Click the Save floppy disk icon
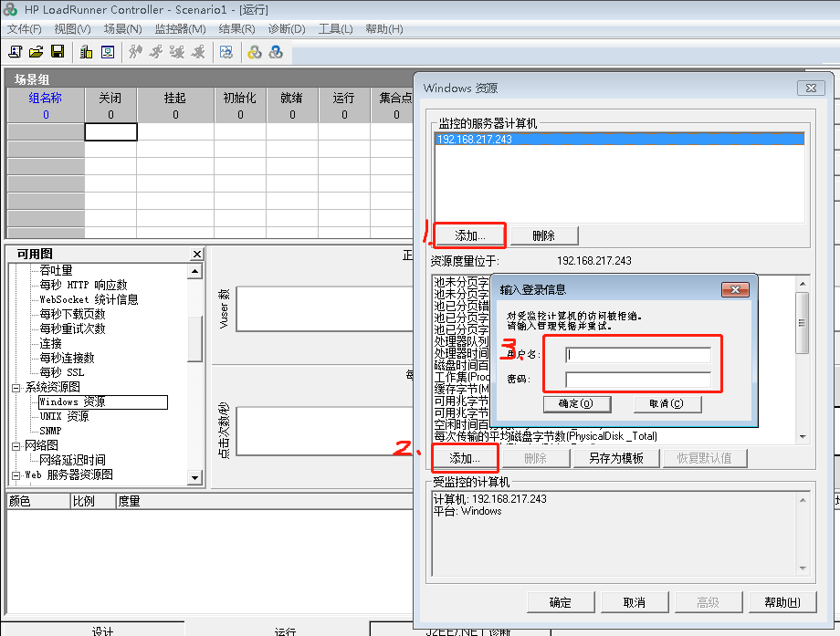Image resolution: width=840 pixels, height=636 pixels. click(x=57, y=52)
